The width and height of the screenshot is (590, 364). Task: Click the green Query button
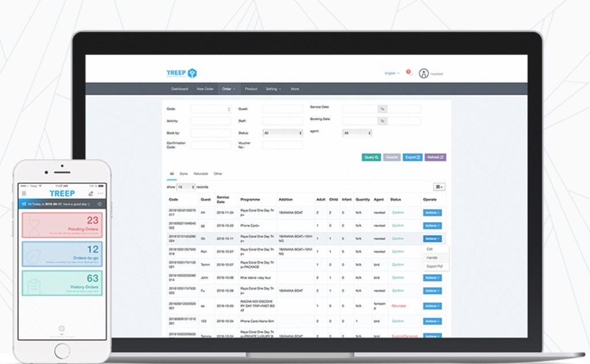pos(371,157)
